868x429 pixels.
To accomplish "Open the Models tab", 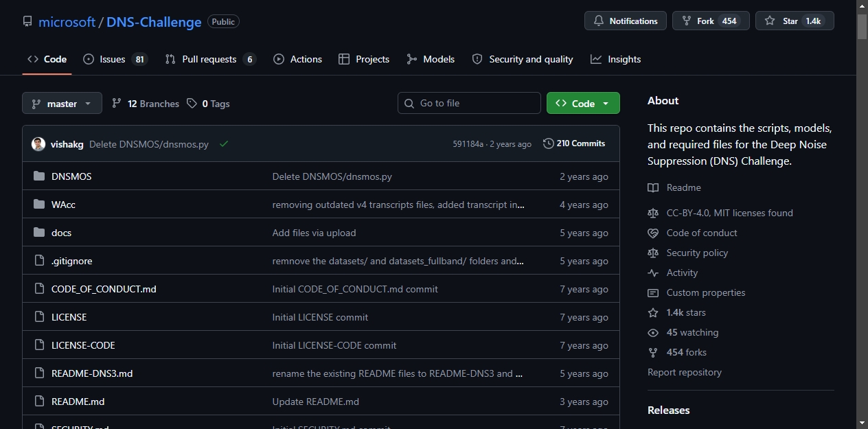I will point(431,59).
